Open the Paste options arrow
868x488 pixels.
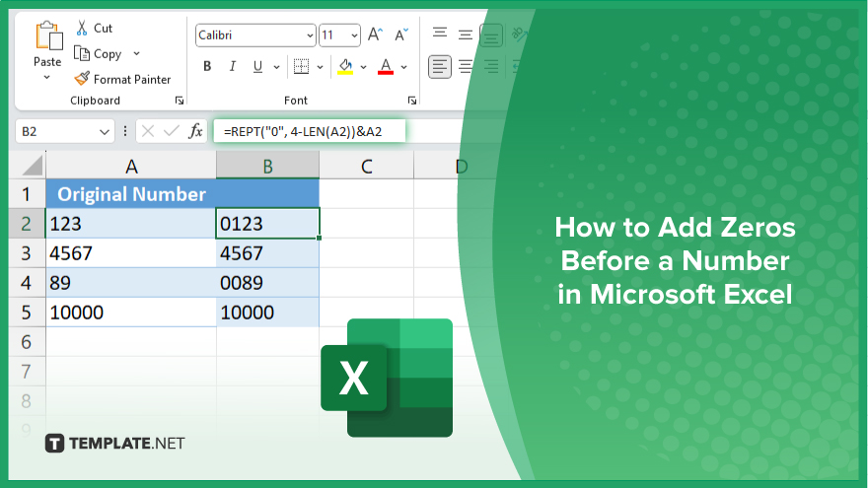coord(47,78)
